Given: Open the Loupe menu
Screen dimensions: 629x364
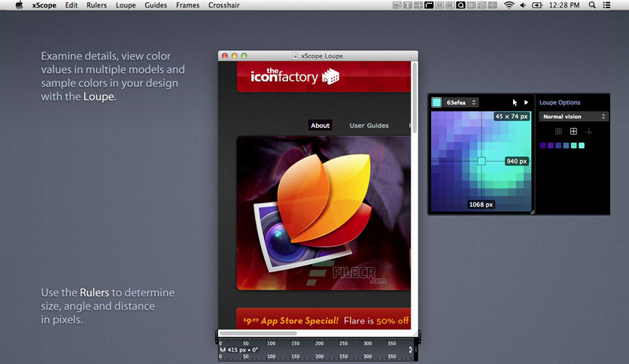Looking at the screenshot, I should tap(126, 5).
